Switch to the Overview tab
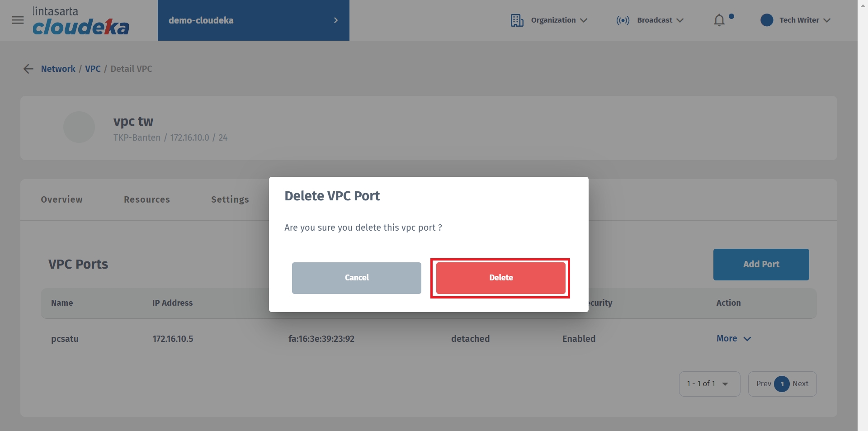The height and width of the screenshot is (431, 868). click(x=61, y=199)
